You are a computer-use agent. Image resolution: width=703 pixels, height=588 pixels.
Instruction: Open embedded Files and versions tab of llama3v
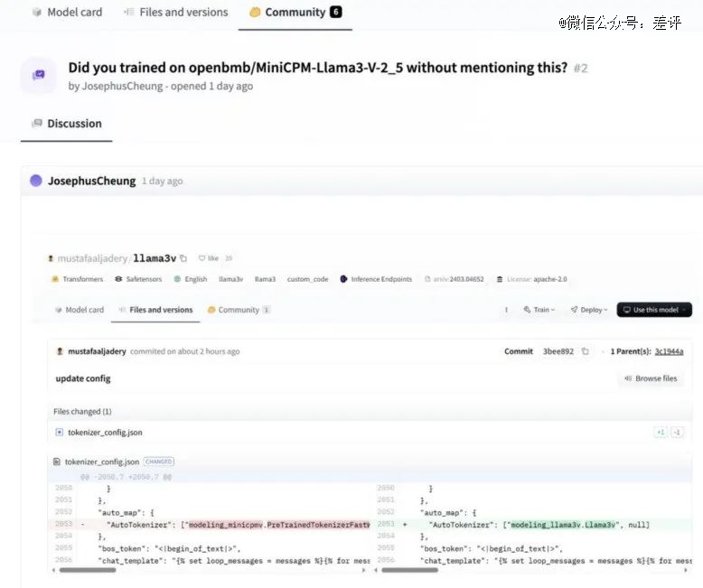[x=155, y=310]
